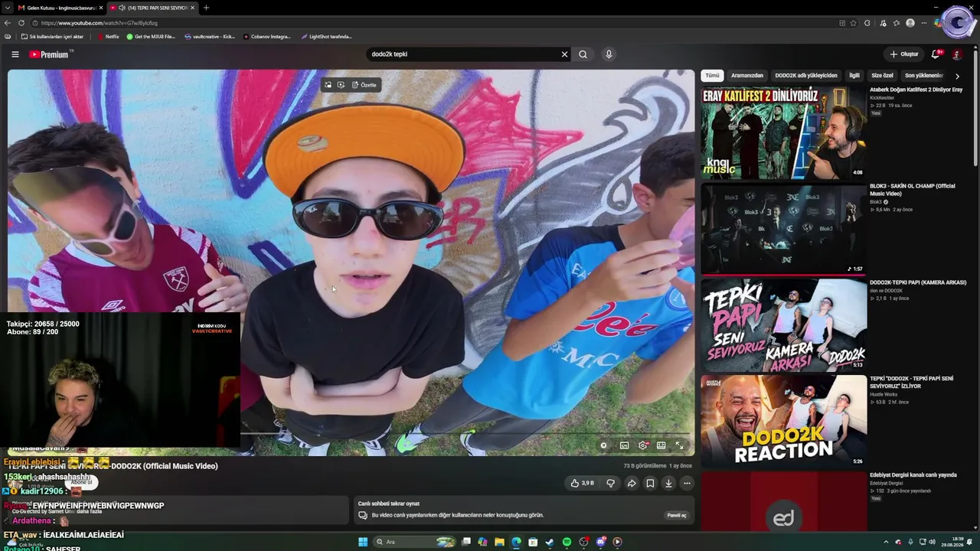Viewport: 980px width, 551px height.
Task: Mute the YouTube tab via speaker icon
Action: (122, 8)
